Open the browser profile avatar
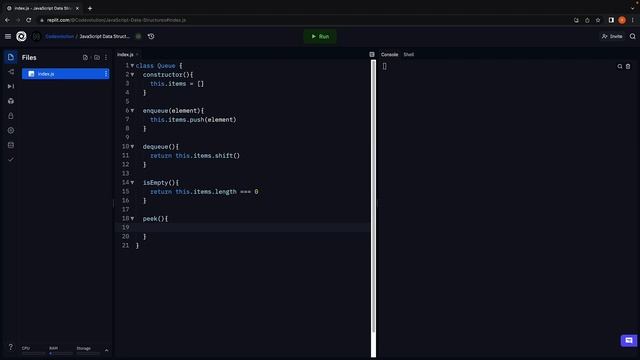The width and height of the screenshot is (640, 360). click(x=622, y=20)
